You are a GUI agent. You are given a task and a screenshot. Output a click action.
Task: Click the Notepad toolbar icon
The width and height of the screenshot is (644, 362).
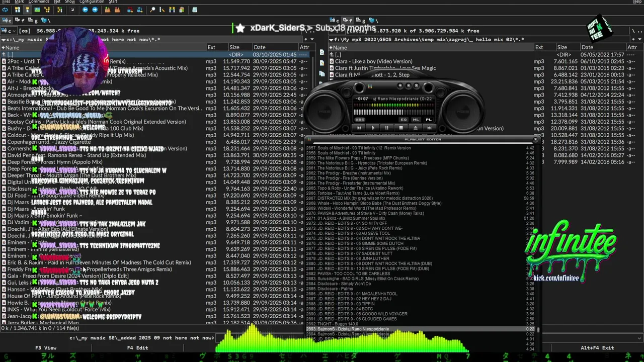[x=194, y=10]
